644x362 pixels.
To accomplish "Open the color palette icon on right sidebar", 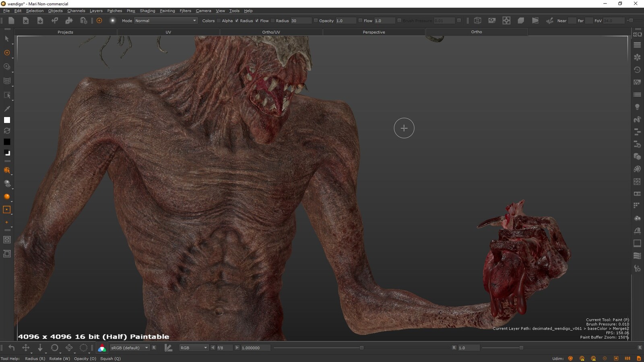I will (x=637, y=169).
